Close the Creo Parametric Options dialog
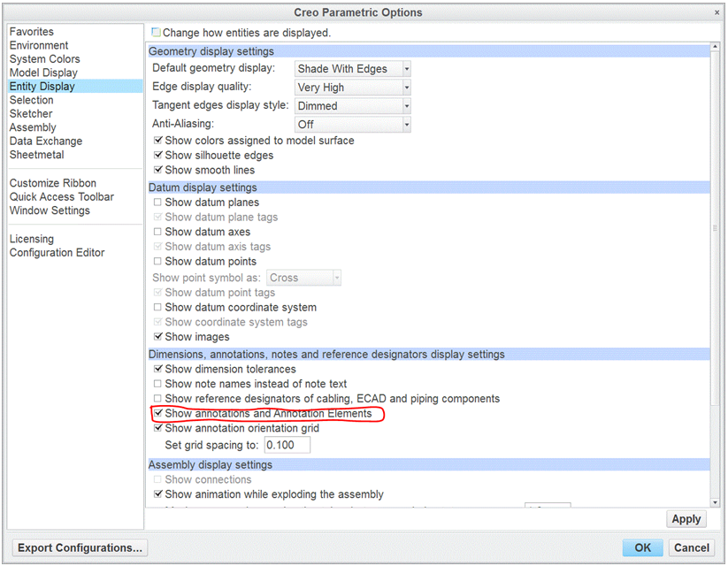This screenshot has width=728, height=566. (x=717, y=12)
